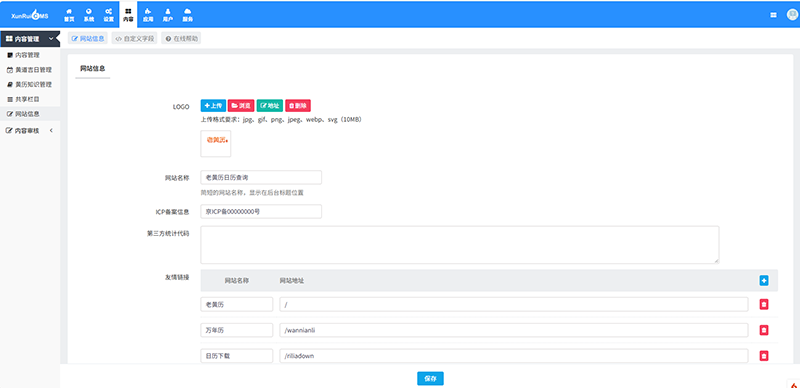Click the green 地址 address button
Screen dimensions: 800x388
point(270,106)
